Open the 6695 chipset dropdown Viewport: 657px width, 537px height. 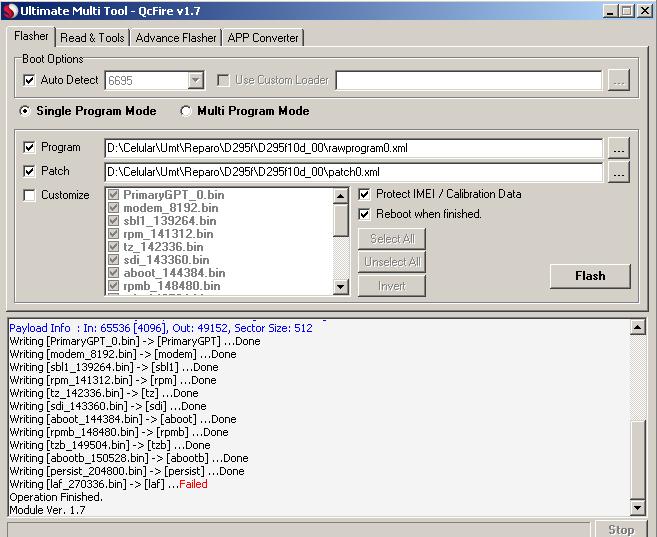click(195, 80)
